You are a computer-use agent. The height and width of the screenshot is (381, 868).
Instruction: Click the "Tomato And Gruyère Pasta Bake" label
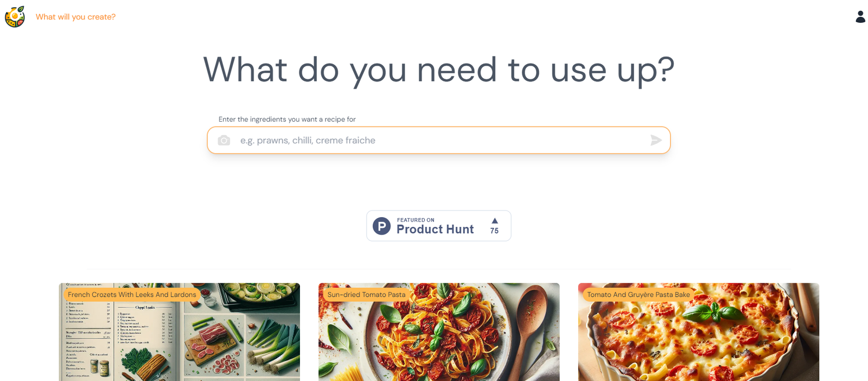click(x=639, y=295)
